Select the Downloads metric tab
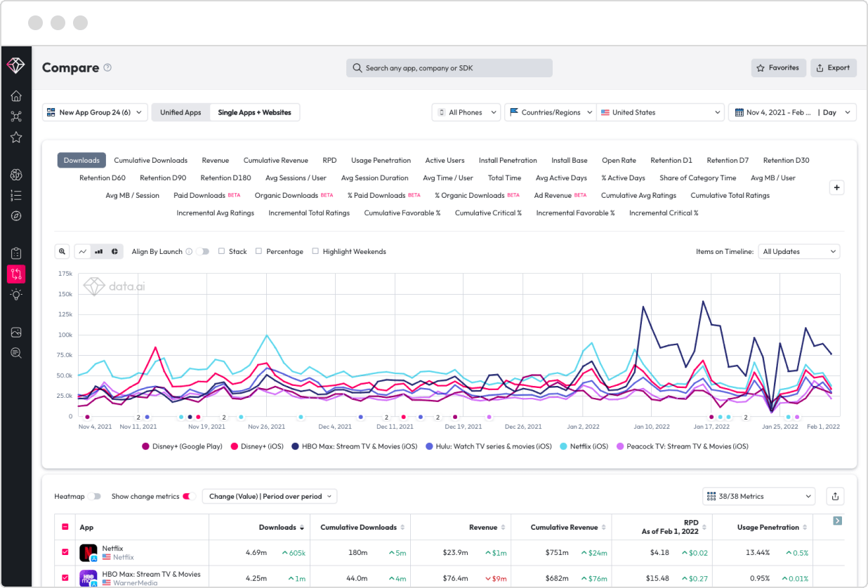This screenshot has height=588, width=868. [81, 160]
